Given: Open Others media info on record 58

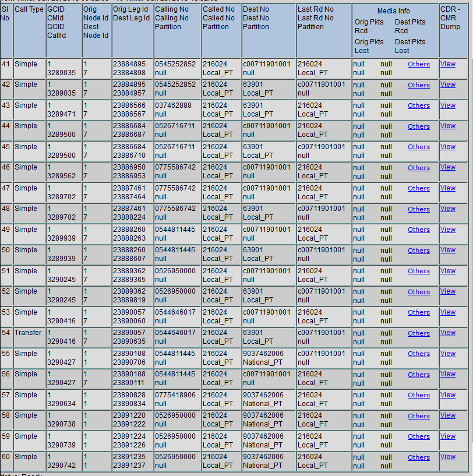Looking at the screenshot, I should click(419, 415).
